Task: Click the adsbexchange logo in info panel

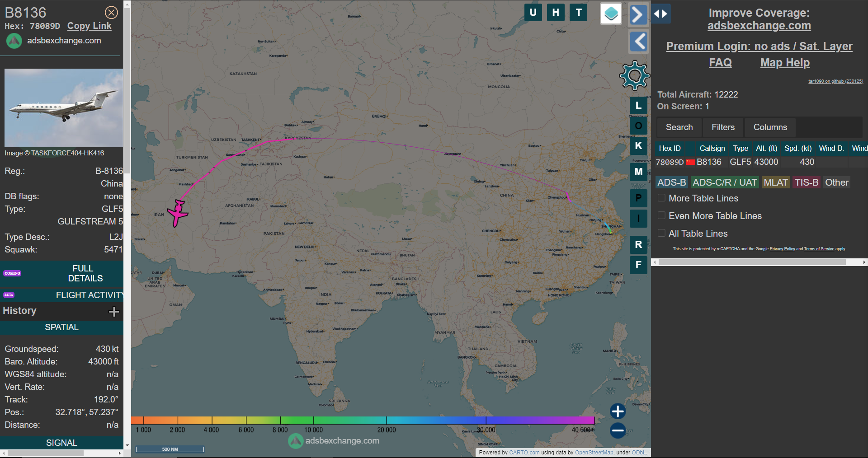Action: [x=14, y=41]
